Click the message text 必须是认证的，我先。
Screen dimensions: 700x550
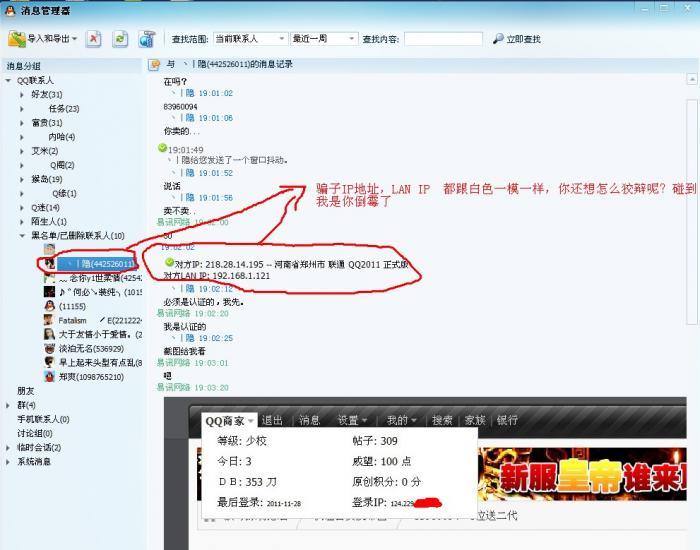click(204, 302)
